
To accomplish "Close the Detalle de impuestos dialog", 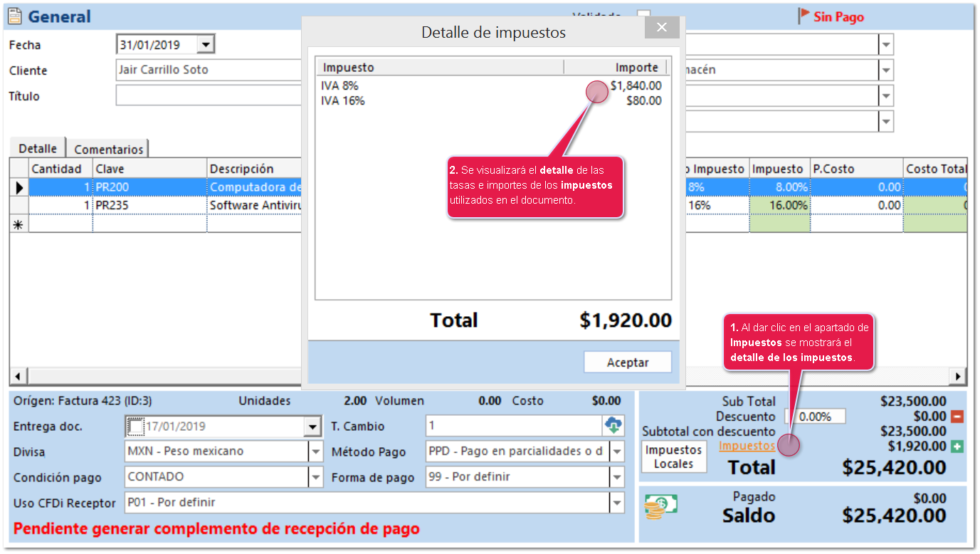I will tap(662, 28).
